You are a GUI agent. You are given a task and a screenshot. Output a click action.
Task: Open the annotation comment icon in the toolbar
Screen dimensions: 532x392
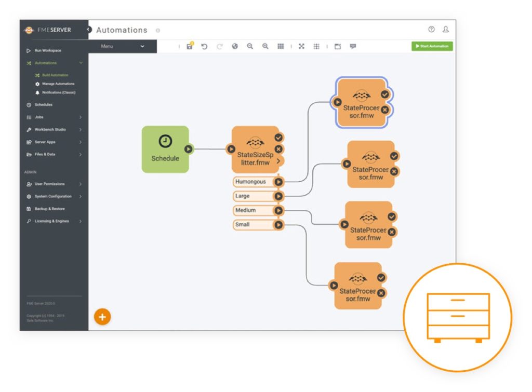click(352, 46)
